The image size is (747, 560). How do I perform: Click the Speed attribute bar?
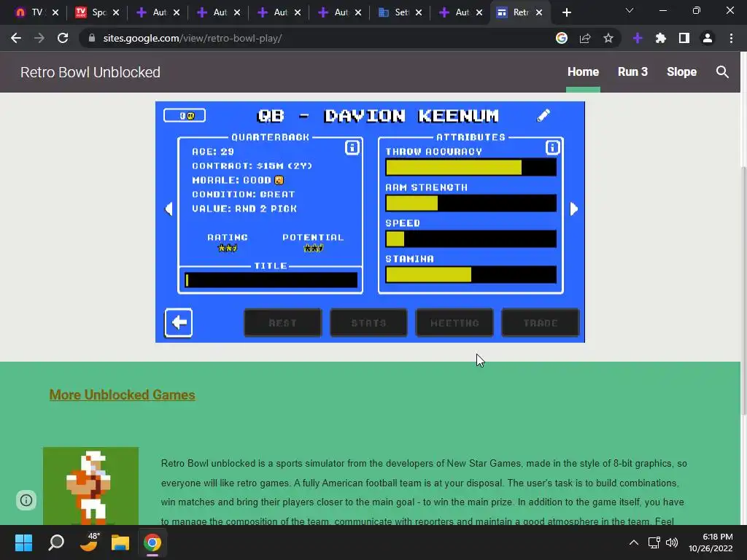coord(471,238)
